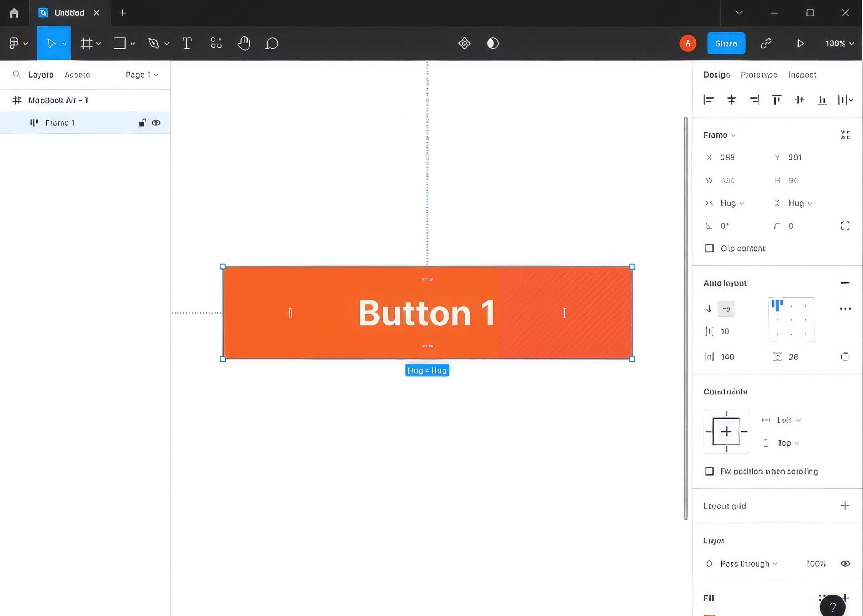Click the contrast mask icon in toolbar
The height and width of the screenshot is (616, 863).
[493, 43]
